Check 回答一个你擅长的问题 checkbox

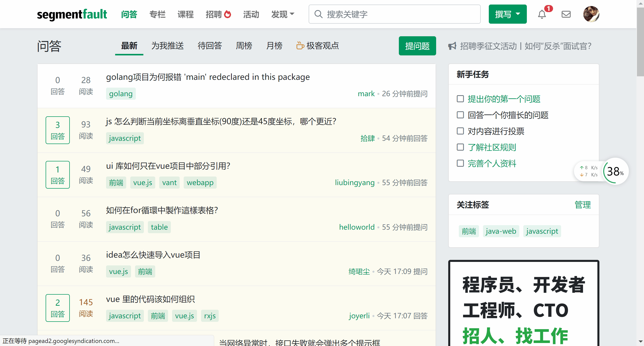click(x=460, y=115)
